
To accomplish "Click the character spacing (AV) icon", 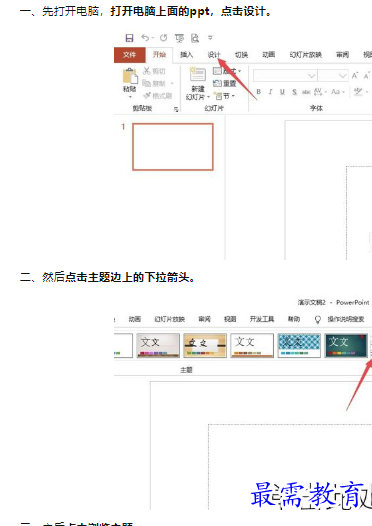I will (318, 92).
